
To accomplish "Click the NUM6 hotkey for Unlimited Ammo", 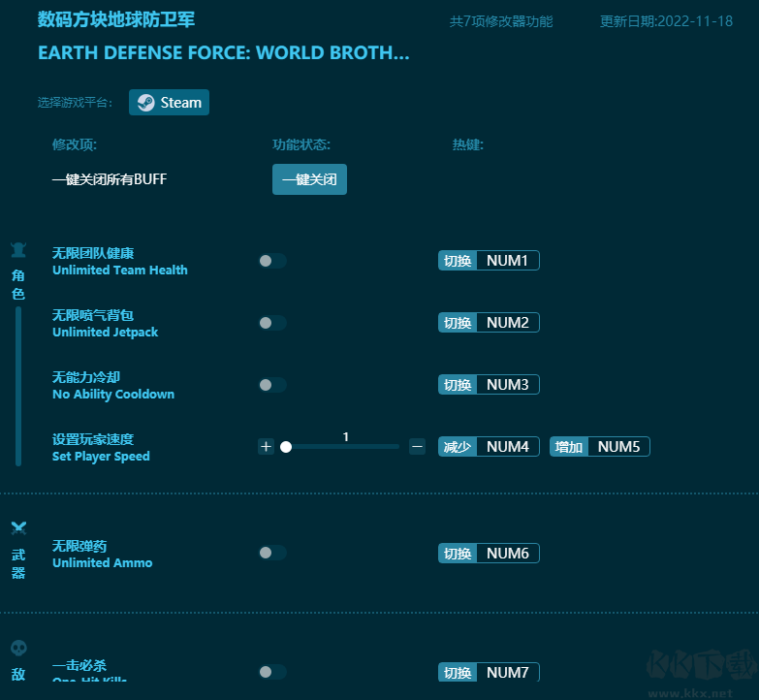I will 507,554.
